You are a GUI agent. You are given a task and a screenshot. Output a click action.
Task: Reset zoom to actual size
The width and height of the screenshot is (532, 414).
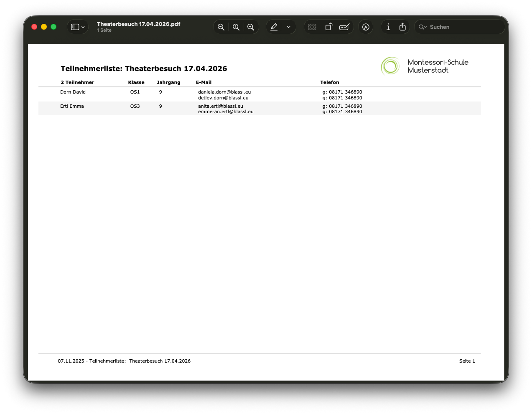coord(236,27)
